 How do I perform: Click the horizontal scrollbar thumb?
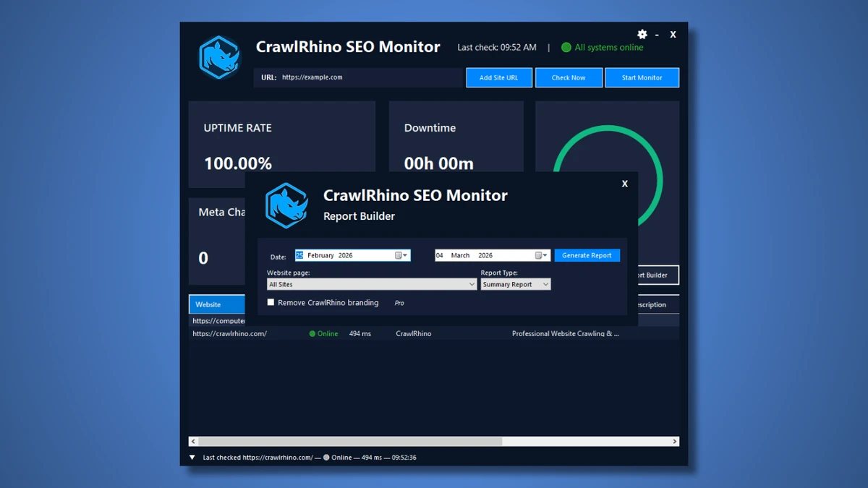pos(350,441)
